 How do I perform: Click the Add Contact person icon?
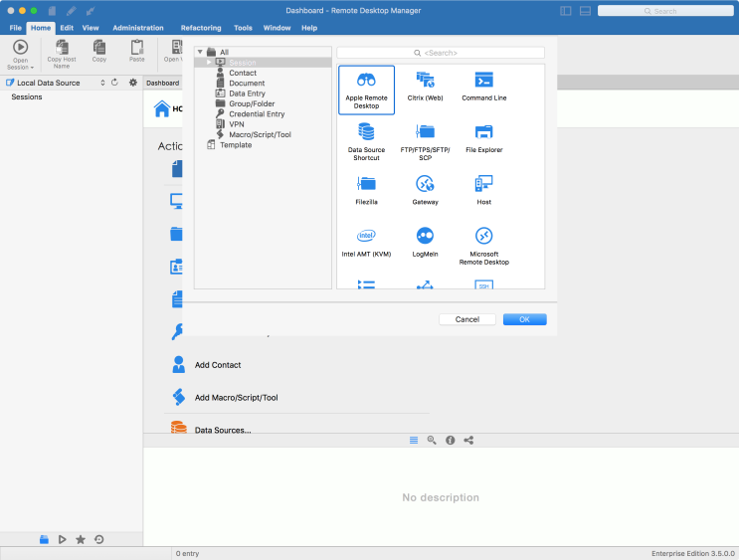tap(179, 364)
